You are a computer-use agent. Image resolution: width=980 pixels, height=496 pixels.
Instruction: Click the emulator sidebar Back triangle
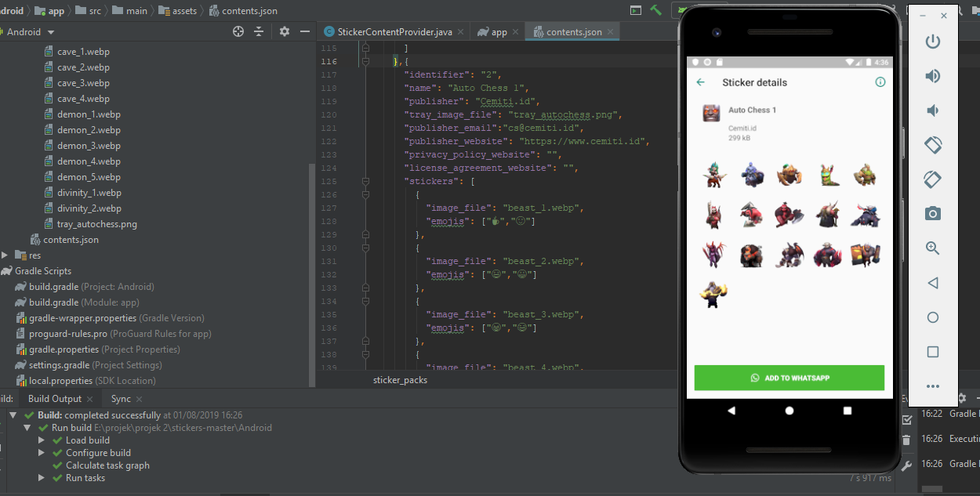coord(933,283)
